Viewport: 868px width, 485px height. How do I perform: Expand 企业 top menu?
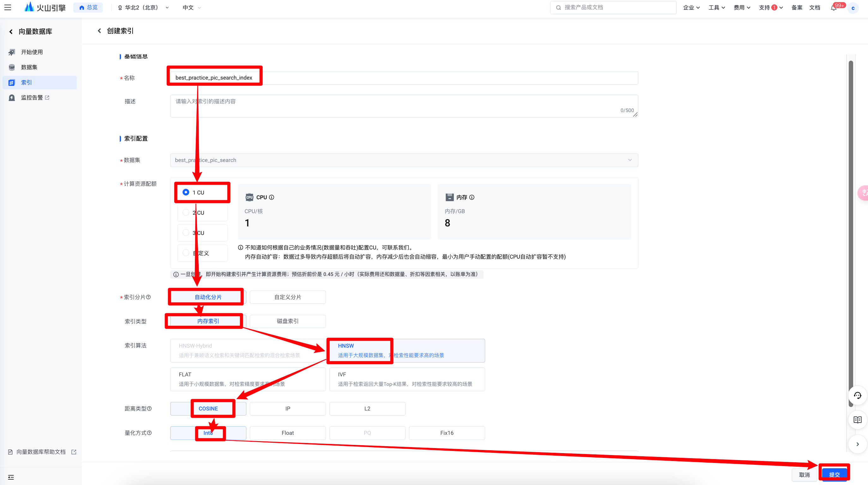click(x=691, y=7)
